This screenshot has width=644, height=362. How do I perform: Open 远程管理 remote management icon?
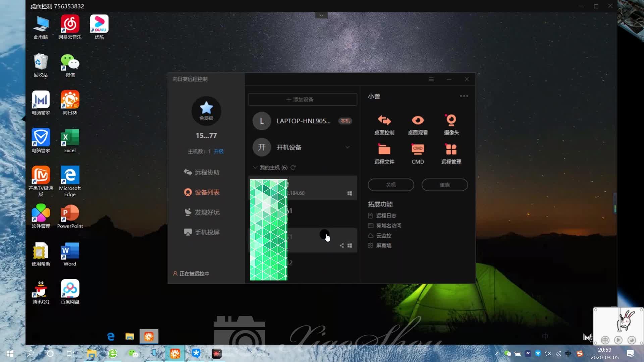point(451,149)
